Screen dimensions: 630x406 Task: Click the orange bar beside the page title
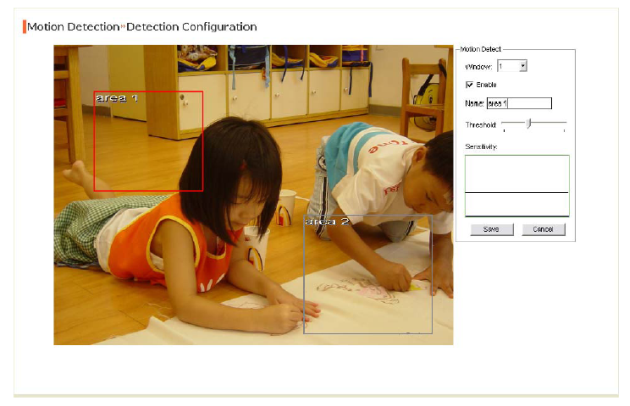23,26
